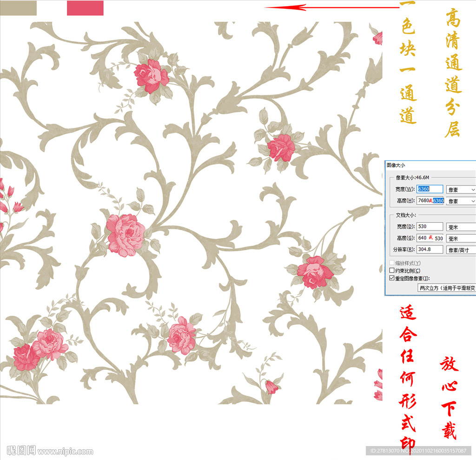Open the document height unit dropdown 毫米
The image size is (476, 460).
[461, 239]
